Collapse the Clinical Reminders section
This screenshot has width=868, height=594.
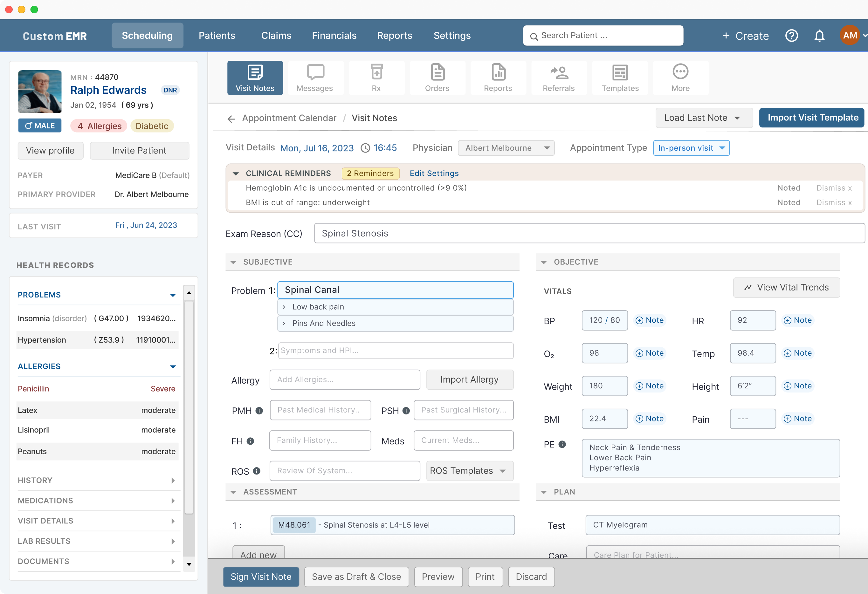[x=236, y=173]
